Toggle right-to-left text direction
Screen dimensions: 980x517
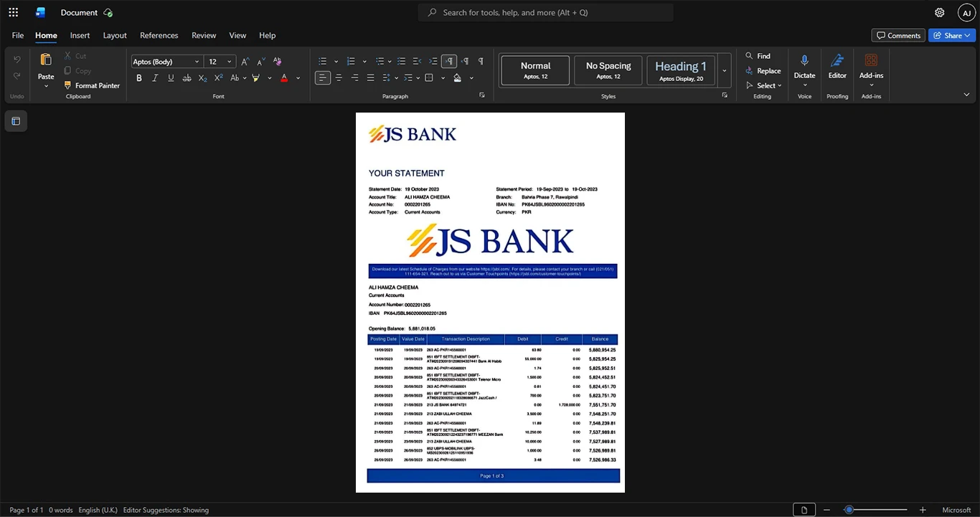click(465, 62)
